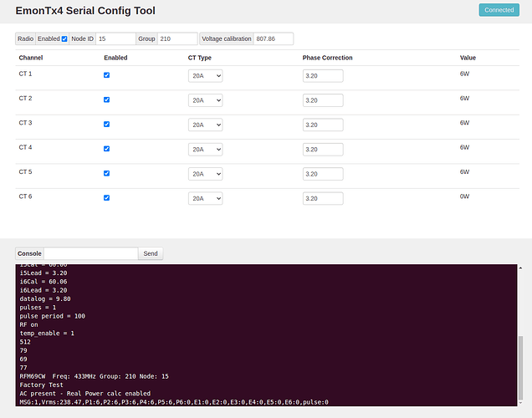Click the Send button
This screenshot has height=418, width=532.
(151, 253)
